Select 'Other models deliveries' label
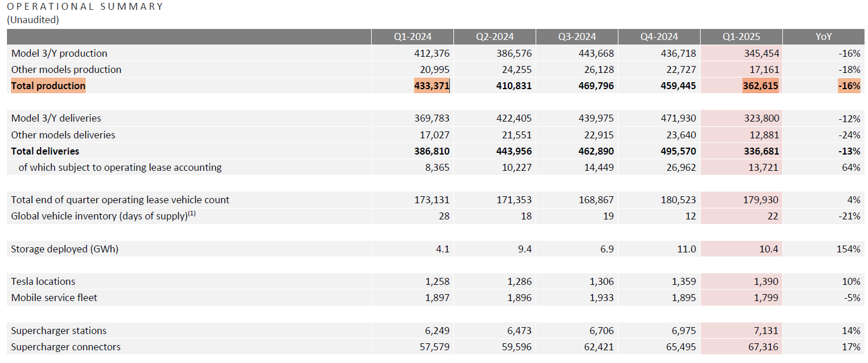868x363 pixels. click(63, 135)
